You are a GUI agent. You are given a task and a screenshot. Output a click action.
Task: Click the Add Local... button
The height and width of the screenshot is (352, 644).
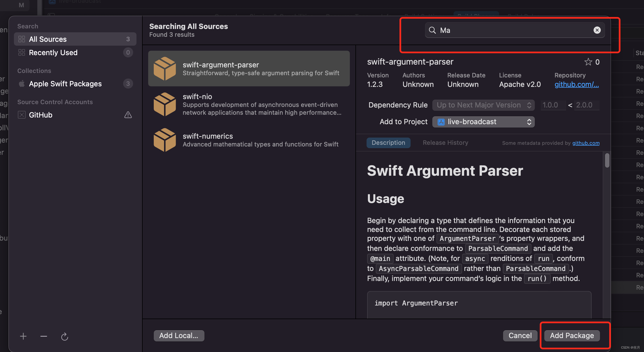179,336
